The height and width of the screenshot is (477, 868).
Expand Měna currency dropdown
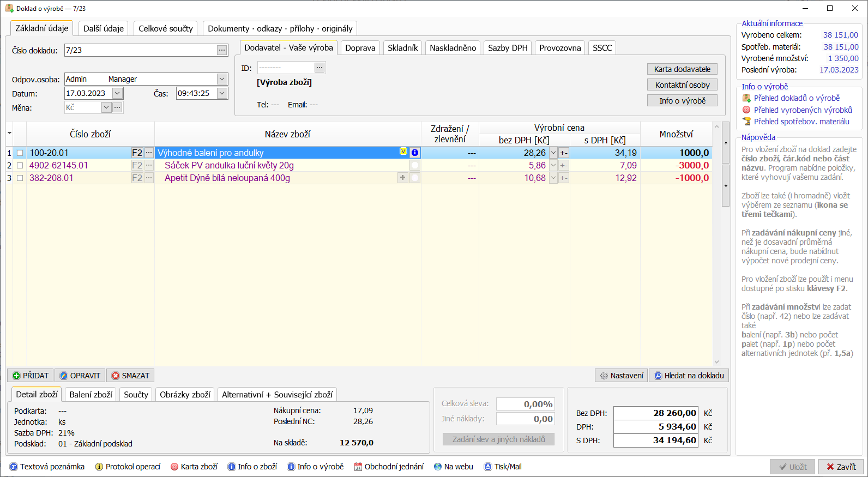106,107
